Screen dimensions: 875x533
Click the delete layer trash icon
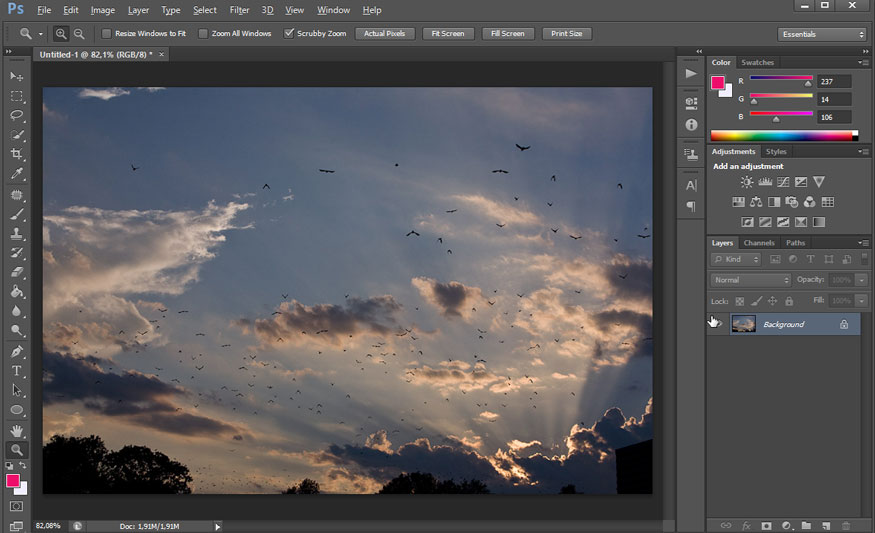click(x=846, y=526)
